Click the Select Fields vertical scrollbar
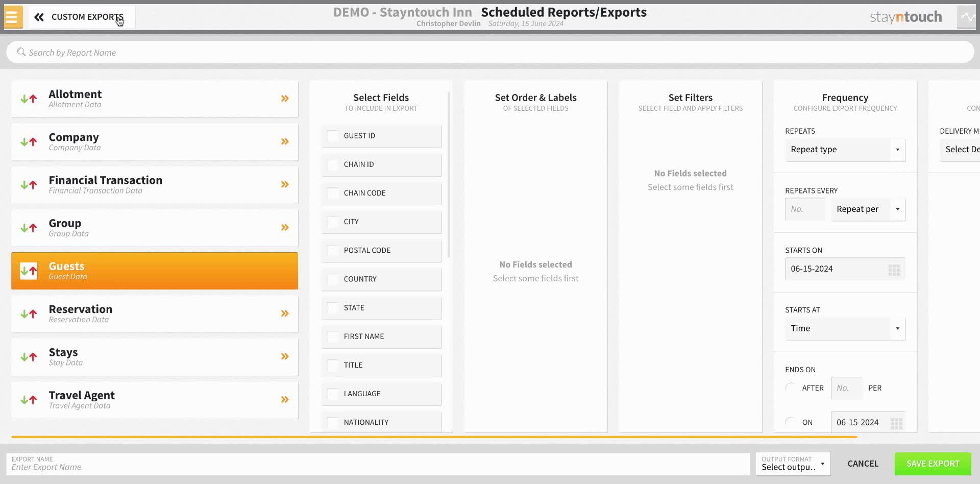This screenshot has height=484, width=980. tap(449, 175)
